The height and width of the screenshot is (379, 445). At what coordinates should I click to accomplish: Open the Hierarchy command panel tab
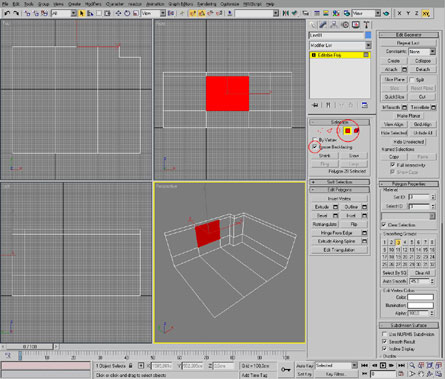pos(334,25)
